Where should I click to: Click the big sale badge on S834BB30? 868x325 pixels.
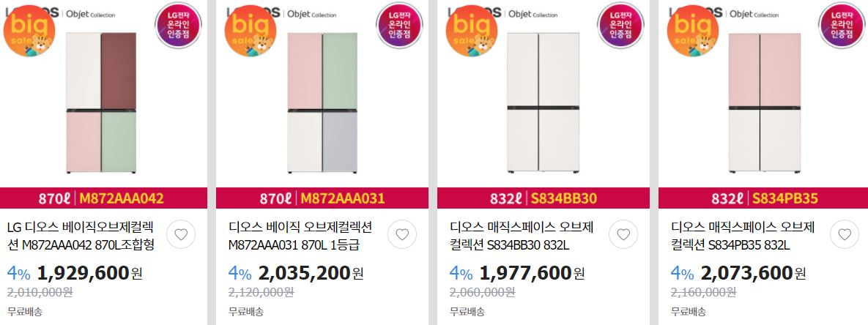click(x=472, y=31)
